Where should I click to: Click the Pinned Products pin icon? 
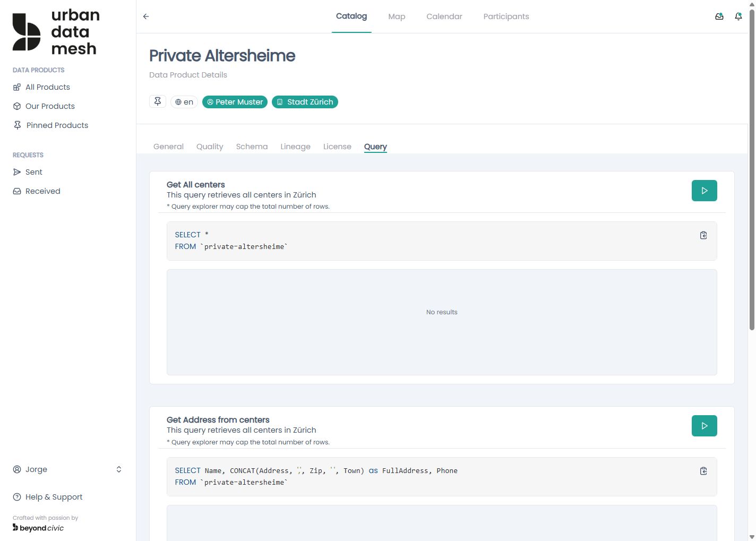tap(17, 125)
